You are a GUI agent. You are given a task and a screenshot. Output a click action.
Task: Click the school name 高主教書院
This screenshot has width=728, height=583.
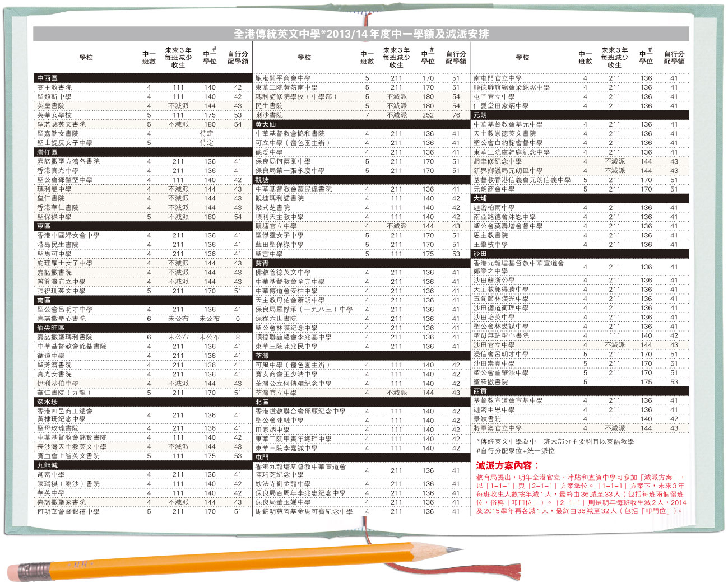tap(54, 87)
